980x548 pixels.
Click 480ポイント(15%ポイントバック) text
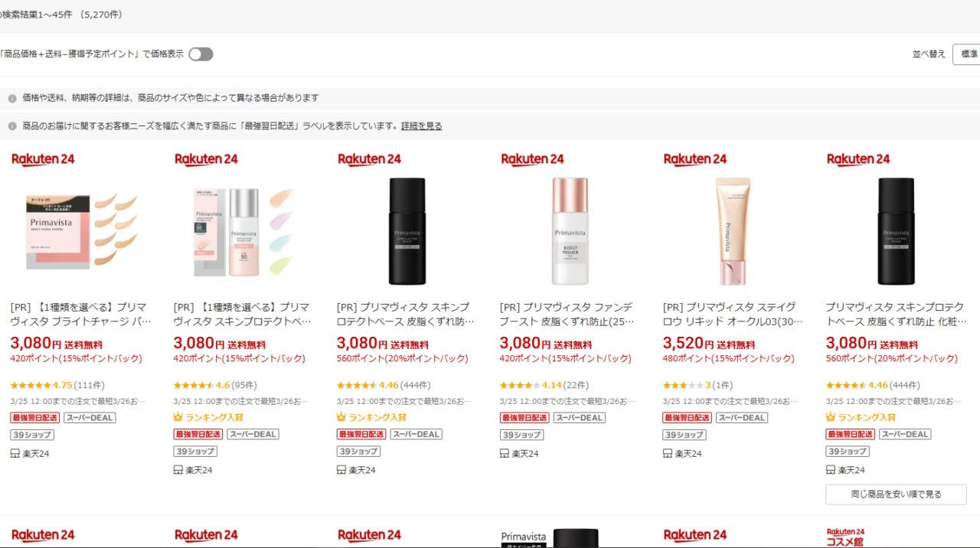tap(728, 359)
